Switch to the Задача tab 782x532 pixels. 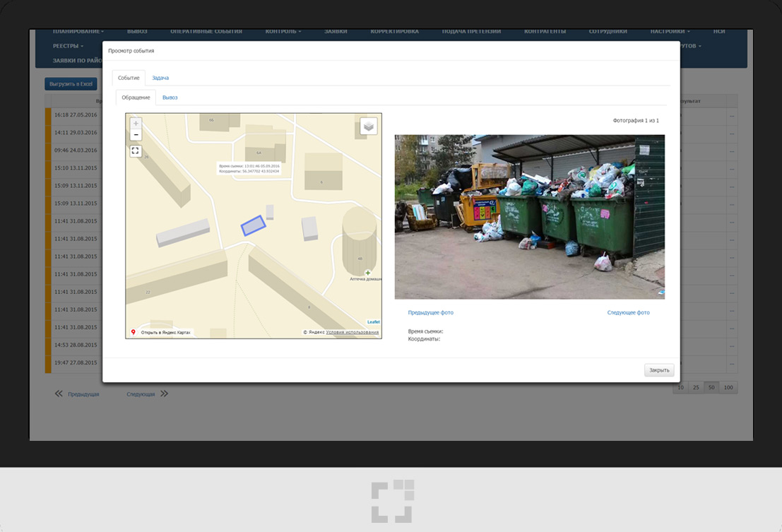pos(160,78)
